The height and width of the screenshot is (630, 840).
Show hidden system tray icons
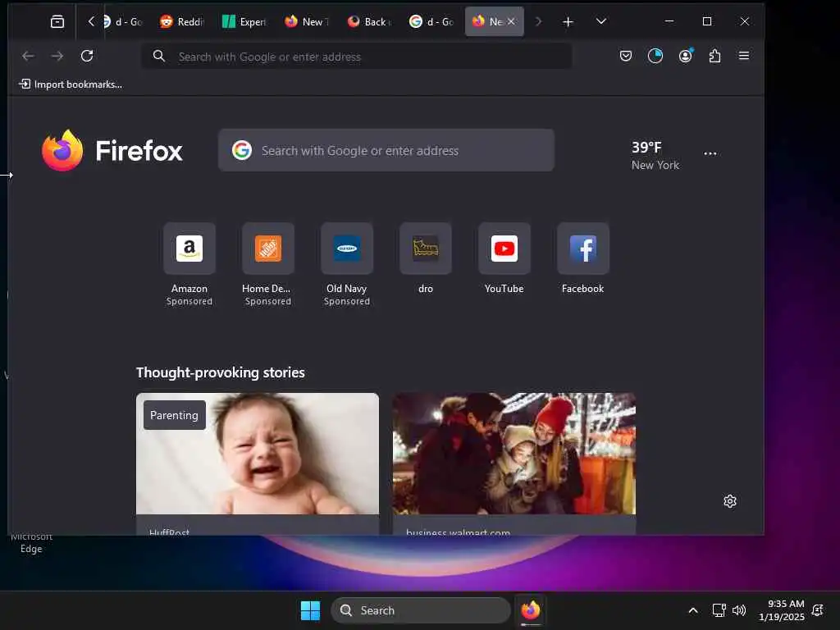[692, 610]
